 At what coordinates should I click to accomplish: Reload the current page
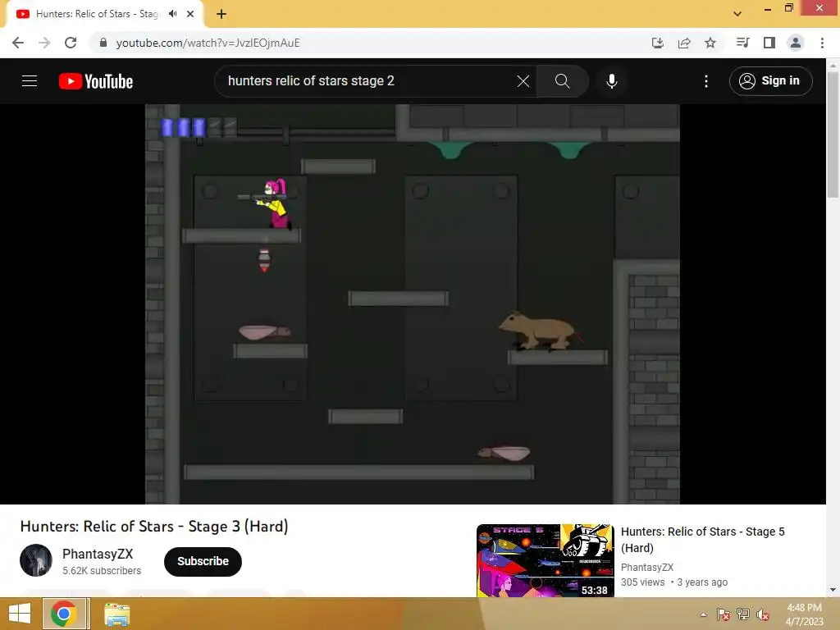71,43
